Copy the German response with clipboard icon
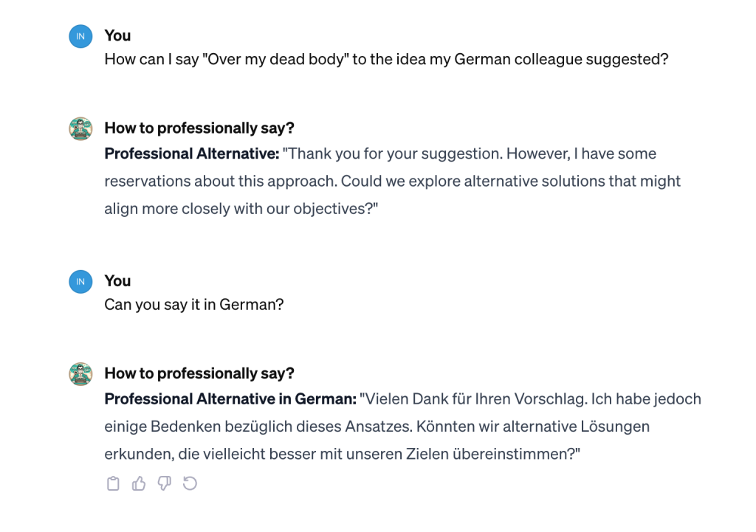The height and width of the screenshot is (532, 756). (x=113, y=483)
